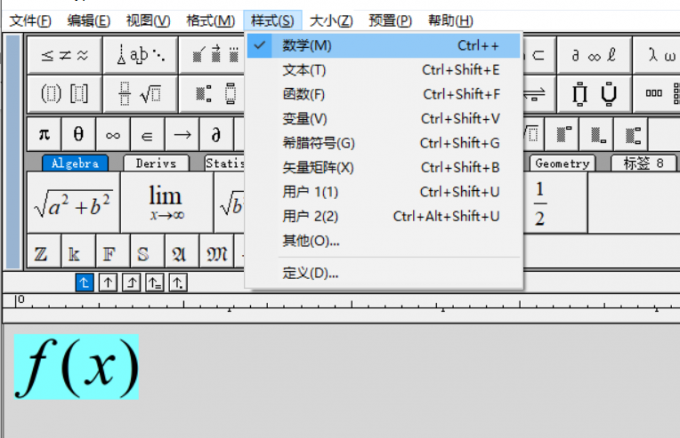Choose the 希腊符号(G) style
Image resolution: width=680 pixels, height=438 pixels.
pos(384,143)
